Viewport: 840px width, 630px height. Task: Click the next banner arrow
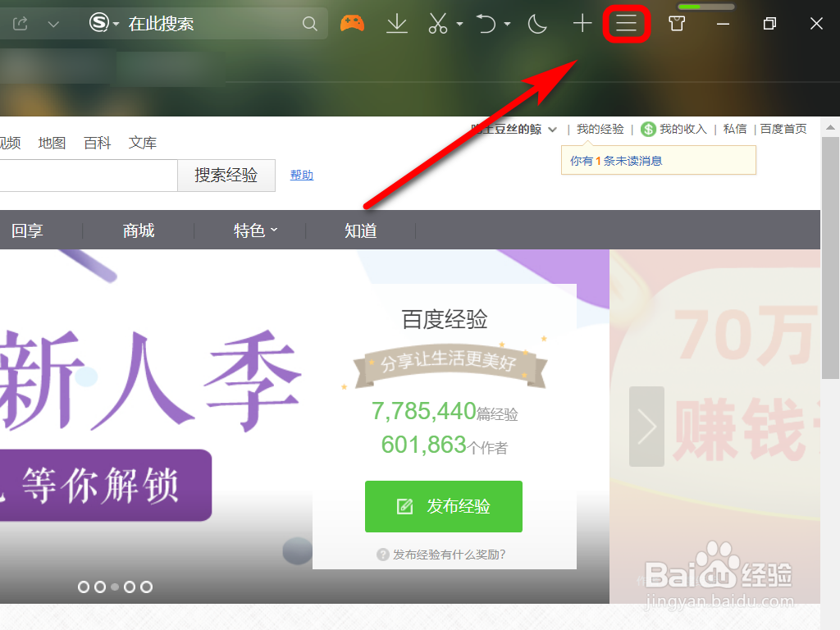click(x=646, y=427)
